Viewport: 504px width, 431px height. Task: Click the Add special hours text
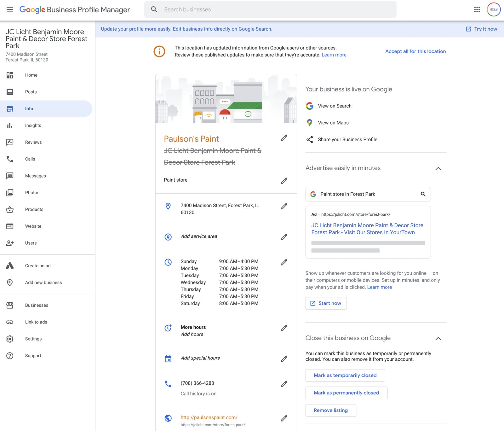[200, 358]
